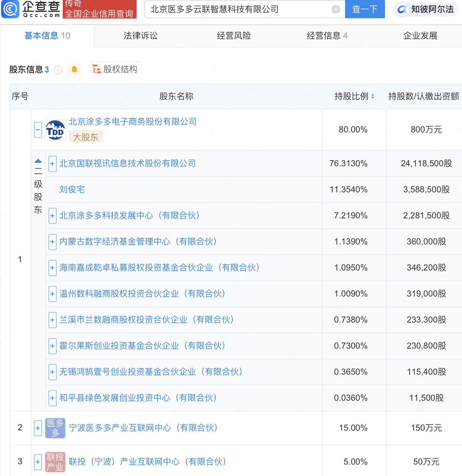Open 知彼阿尔法 AI assistant
Image resolution: width=462 pixels, height=476 pixels.
tap(426, 9)
